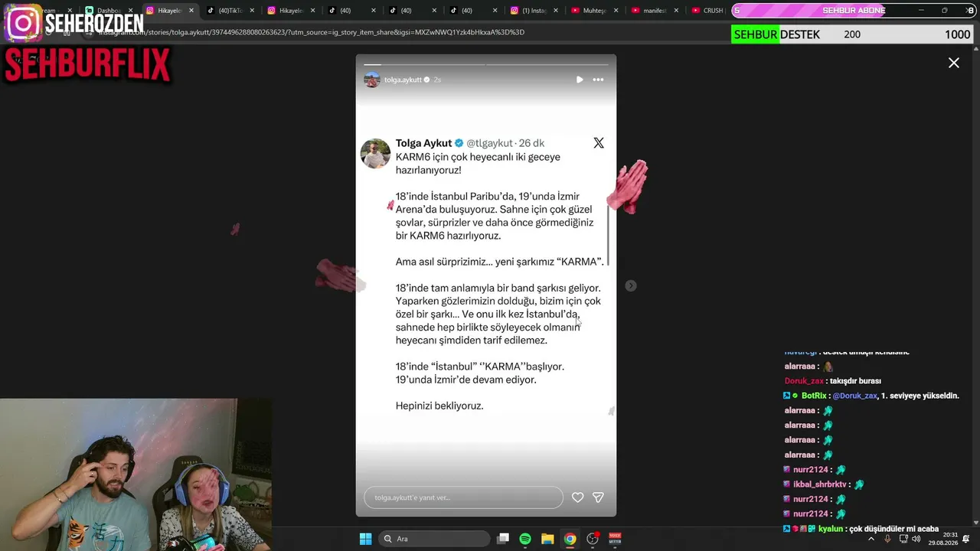Open the (1) Instagram tab
This screenshot has width=980, height=551.
[x=534, y=11]
